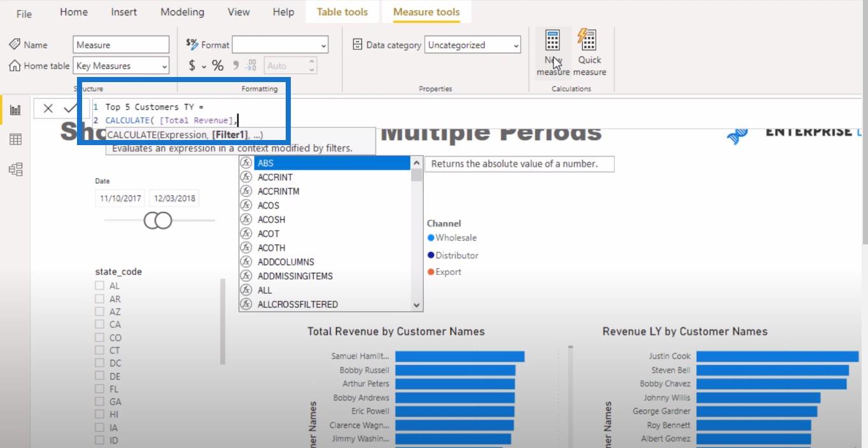This screenshot has width=868, height=448.
Task: Click the fx icon beside ALLCROSSFILTERED
Action: tap(246, 304)
